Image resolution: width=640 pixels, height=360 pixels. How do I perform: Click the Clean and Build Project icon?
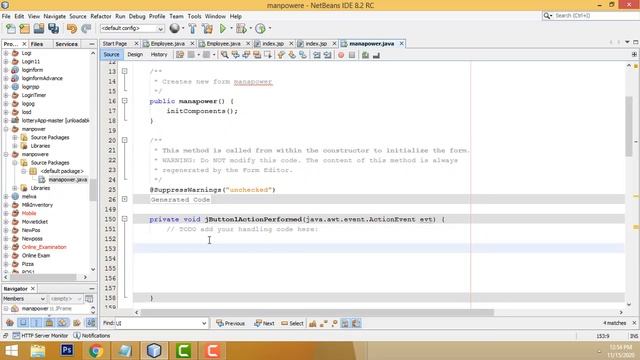(207, 29)
